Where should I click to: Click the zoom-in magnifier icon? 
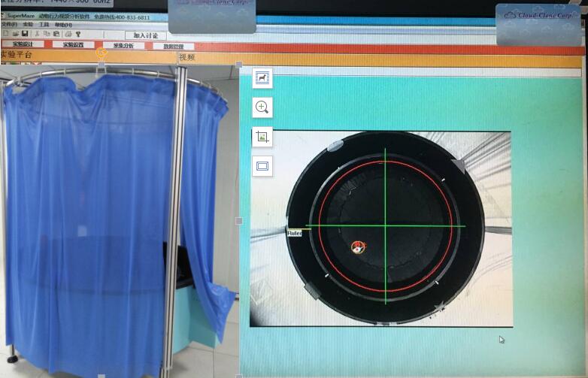pos(262,107)
